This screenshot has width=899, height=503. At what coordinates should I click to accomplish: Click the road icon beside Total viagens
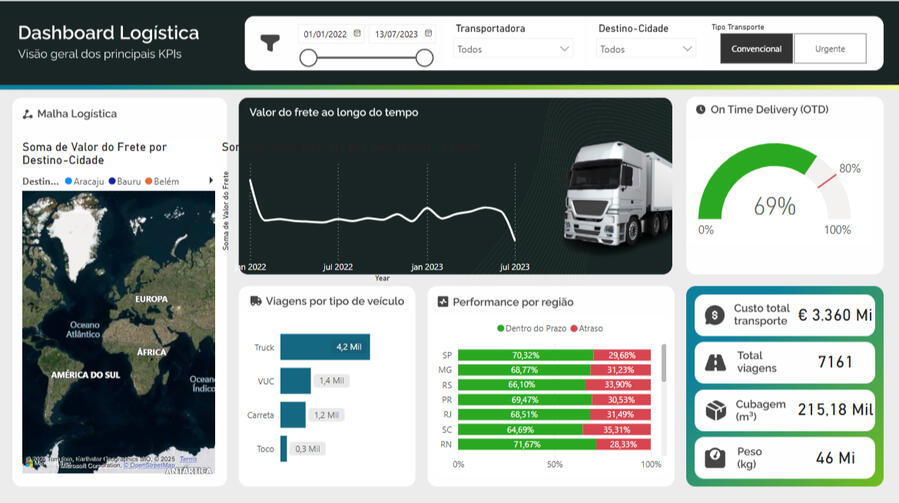pyautogui.click(x=714, y=363)
